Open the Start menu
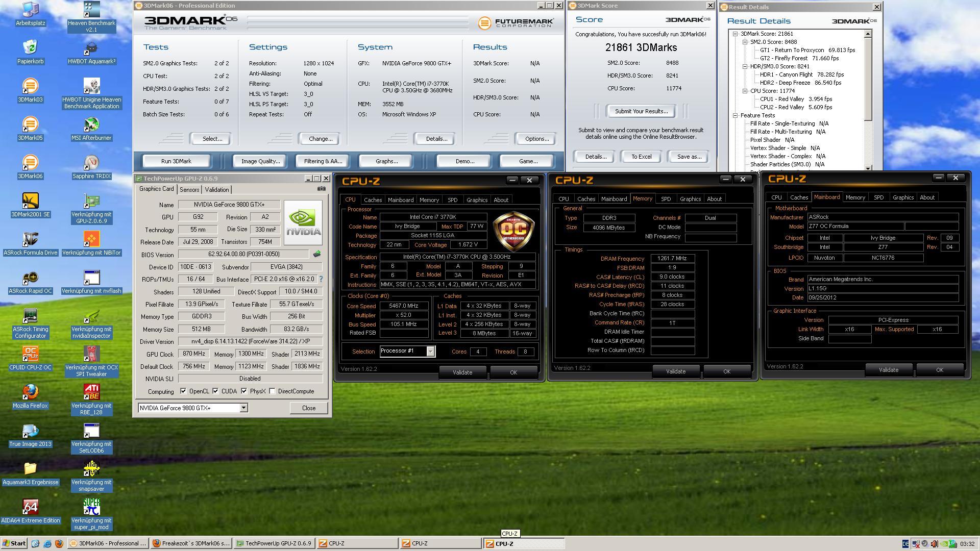Viewport: 980px width, 551px height. click(x=14, y=543)
